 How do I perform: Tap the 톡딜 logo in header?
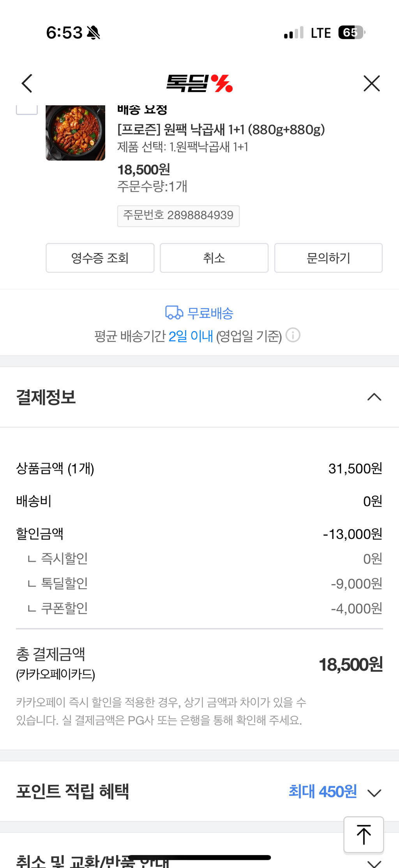[199, 83]
